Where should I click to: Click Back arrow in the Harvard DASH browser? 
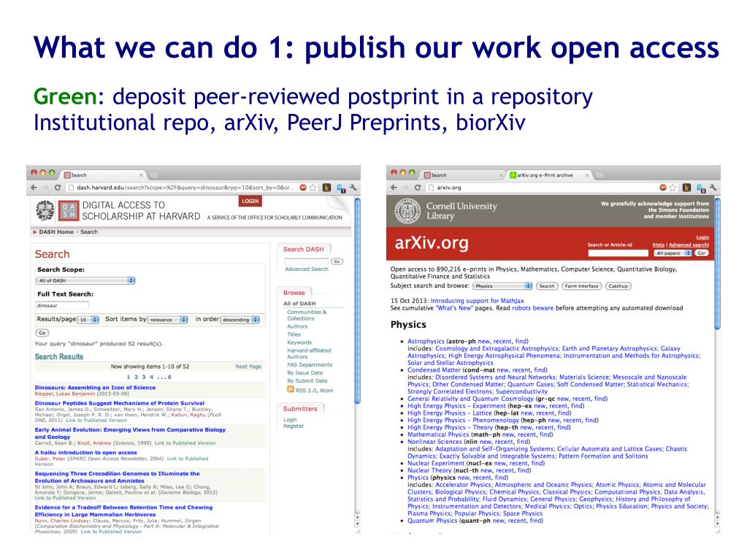34,188
